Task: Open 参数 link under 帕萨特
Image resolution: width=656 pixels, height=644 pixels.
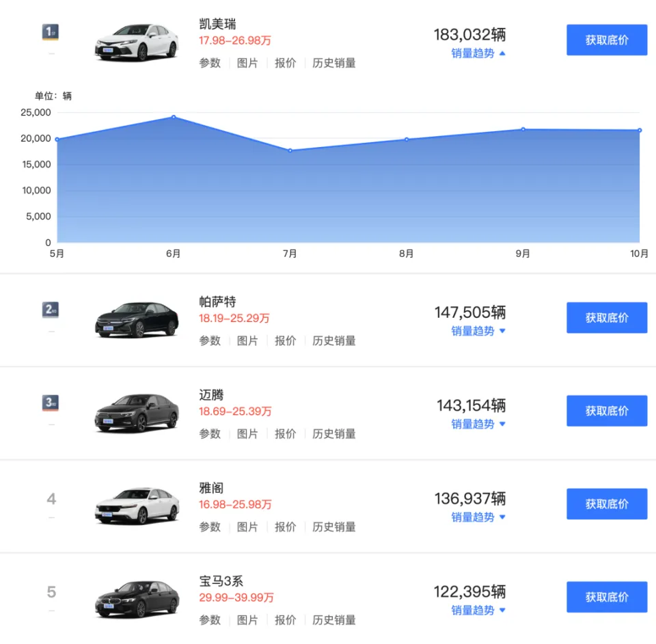Action: (x=210, y=340)
